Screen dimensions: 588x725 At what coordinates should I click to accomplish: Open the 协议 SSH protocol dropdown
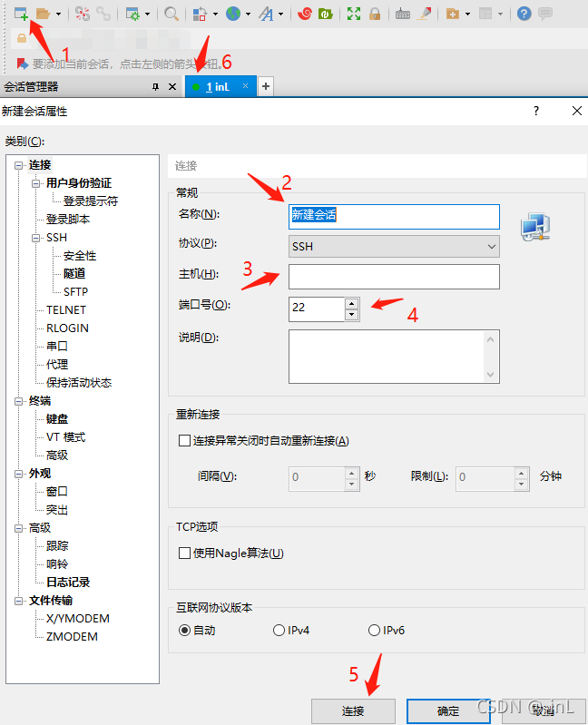click(394, 247)
